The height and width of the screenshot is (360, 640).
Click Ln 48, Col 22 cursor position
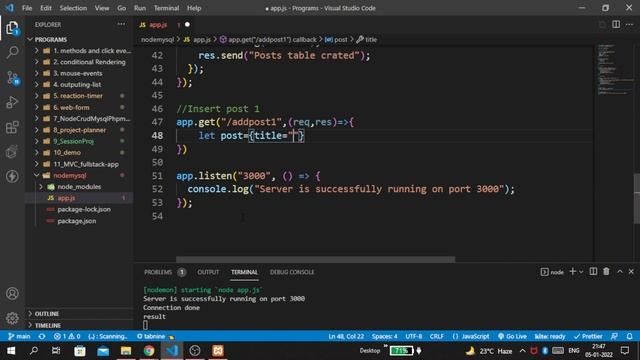tap(346, 336)
